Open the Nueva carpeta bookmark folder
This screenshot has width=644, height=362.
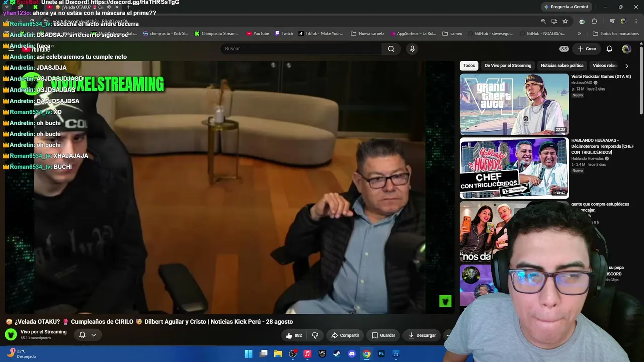(368, 34)
